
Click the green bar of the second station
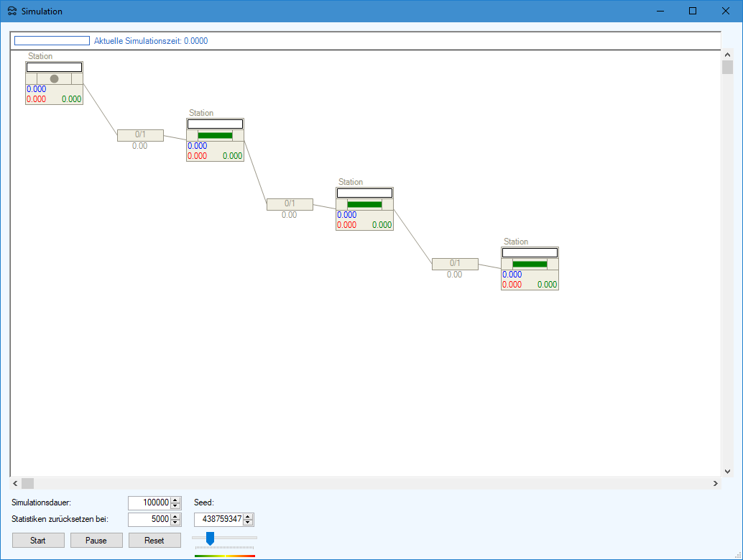tap(215, 135)
